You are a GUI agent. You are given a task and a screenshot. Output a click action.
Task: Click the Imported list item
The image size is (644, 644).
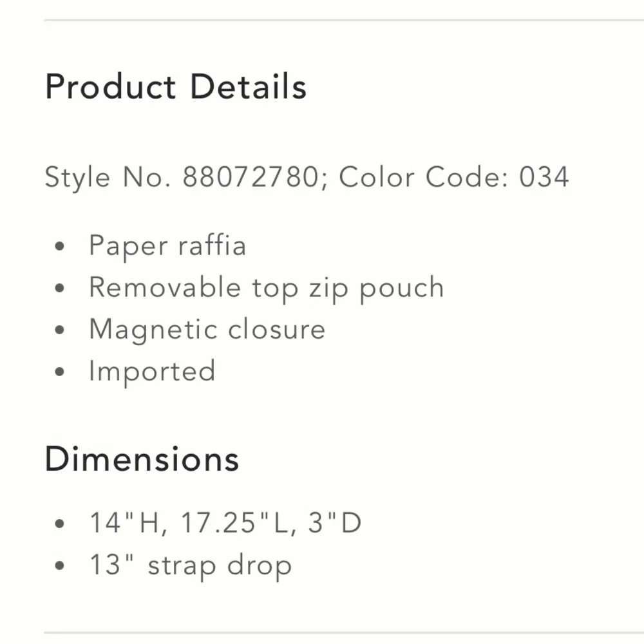tap(152, 372)
